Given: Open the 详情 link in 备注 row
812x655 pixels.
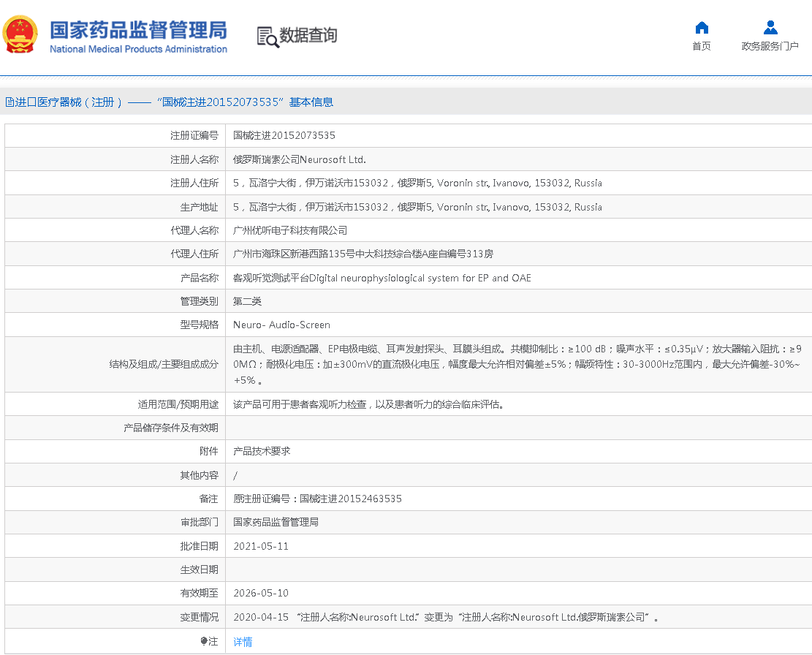Looking at the screenshot, I should click(243, 641).
